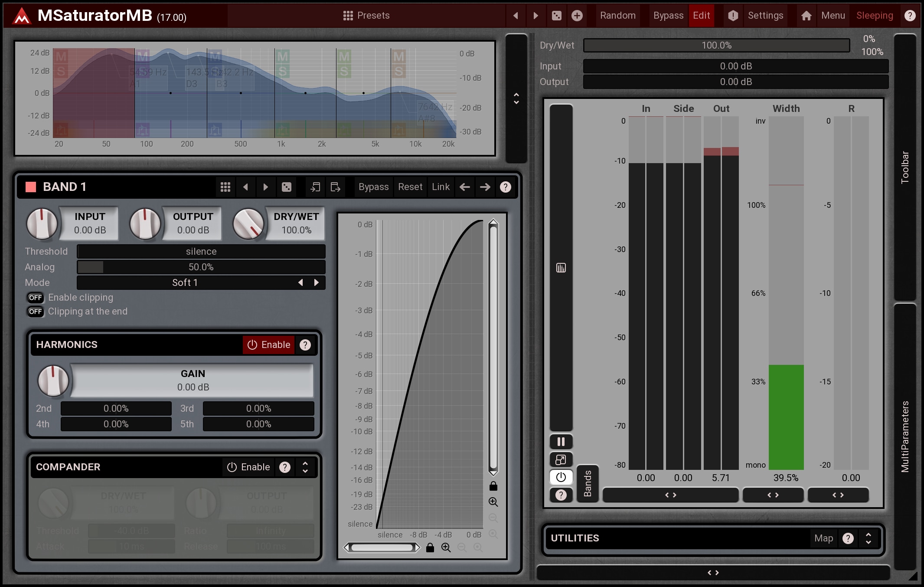Select next saturation Mode with right arrow
924x587 pixels.
click(x=317, y=282)
